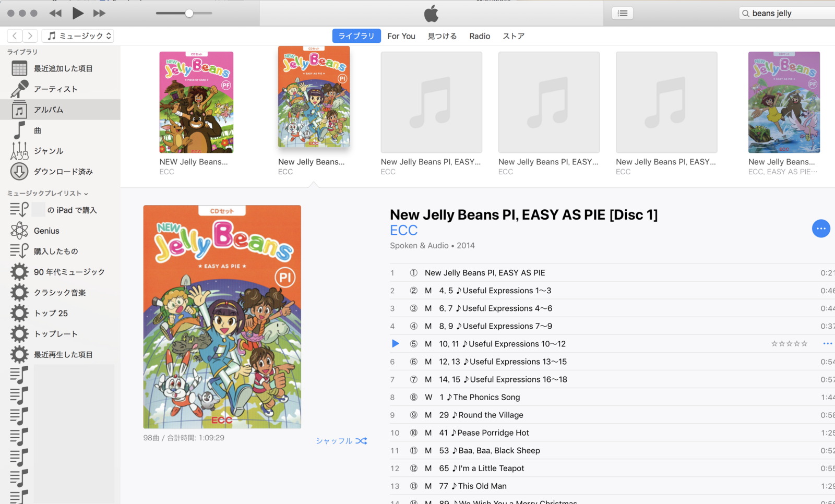Select ジャンル guitars icon in sidebar
The image size is (835, 504).
click(x=19, y=151)
